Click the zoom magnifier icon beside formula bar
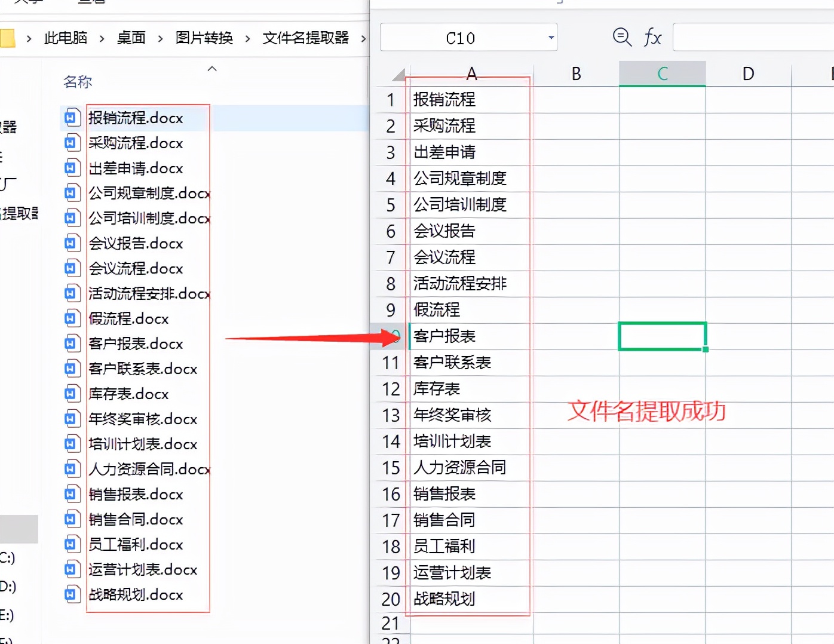Viewport: 834px width, 644px height. (622, 38)
